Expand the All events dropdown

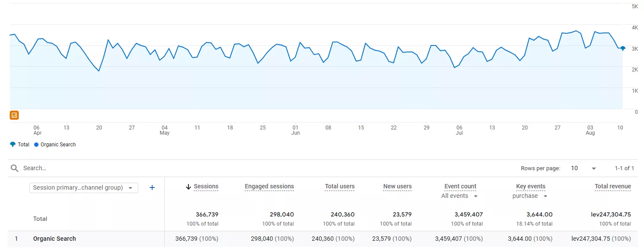pos(459,196)
